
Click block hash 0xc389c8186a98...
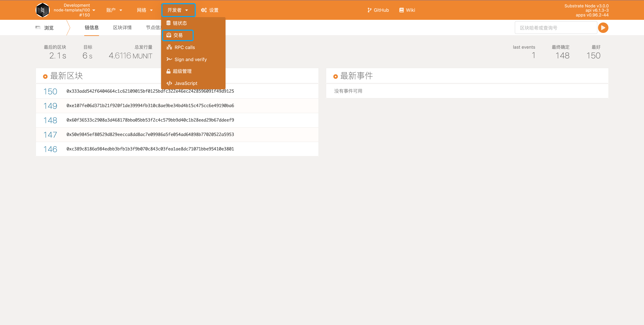point(150,149)
